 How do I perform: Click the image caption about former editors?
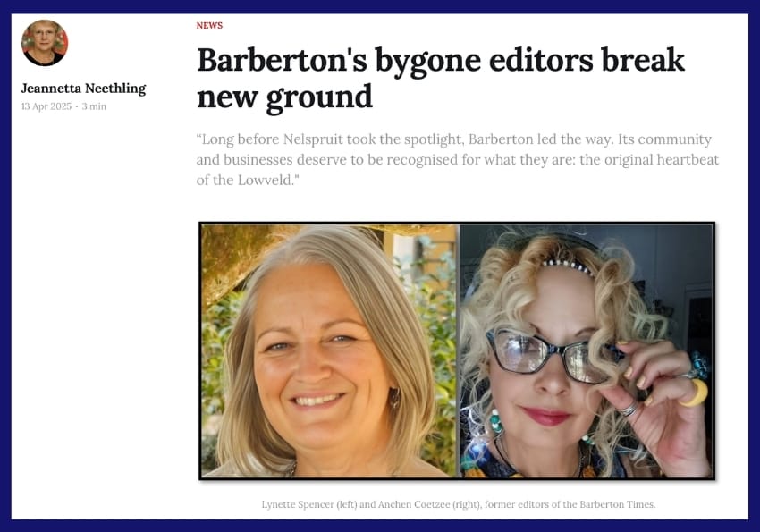pos(459,504)
